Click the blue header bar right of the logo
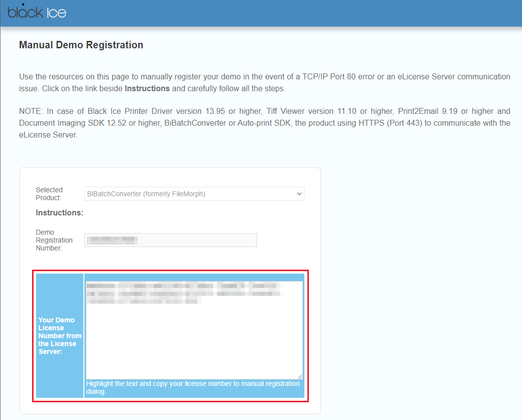Image resolution: width=522 pixels, height=420 pixels. (296, 13)
